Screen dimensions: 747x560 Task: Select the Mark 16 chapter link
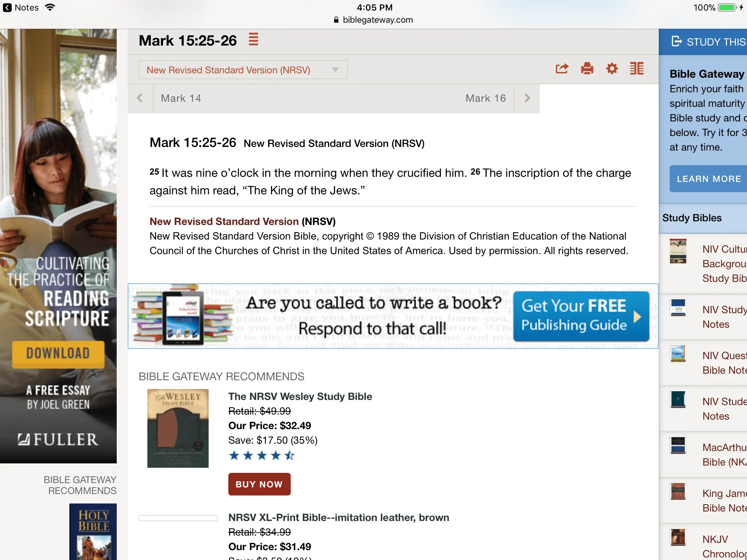coord(485,98)
